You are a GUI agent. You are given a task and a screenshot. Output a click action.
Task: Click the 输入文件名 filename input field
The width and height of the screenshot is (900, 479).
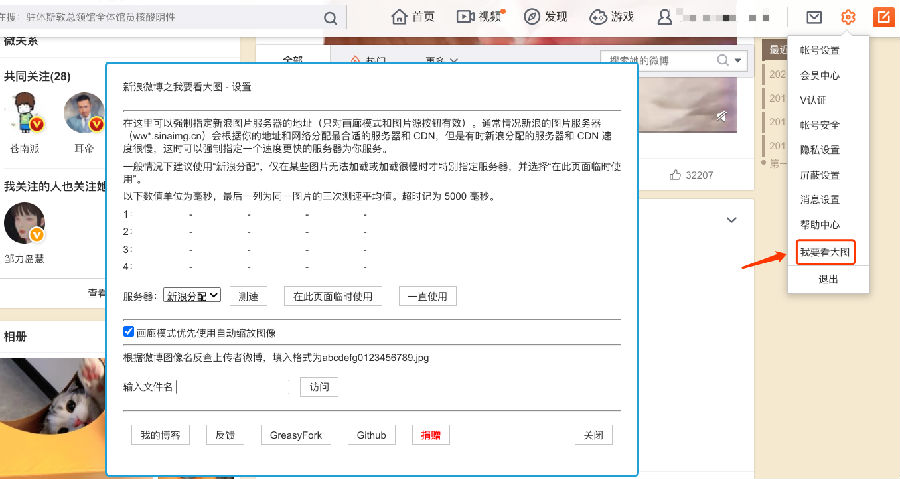pyautogui.click(x=238, y=386)
